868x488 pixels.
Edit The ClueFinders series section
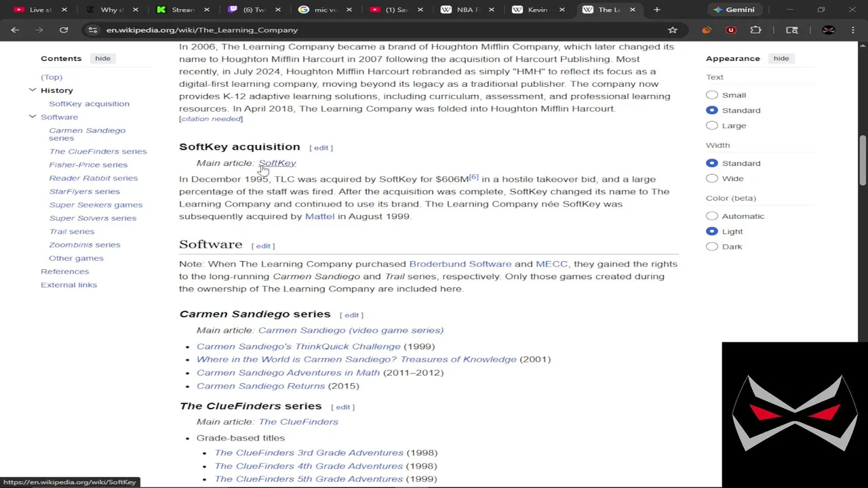[x=342, y=407]
